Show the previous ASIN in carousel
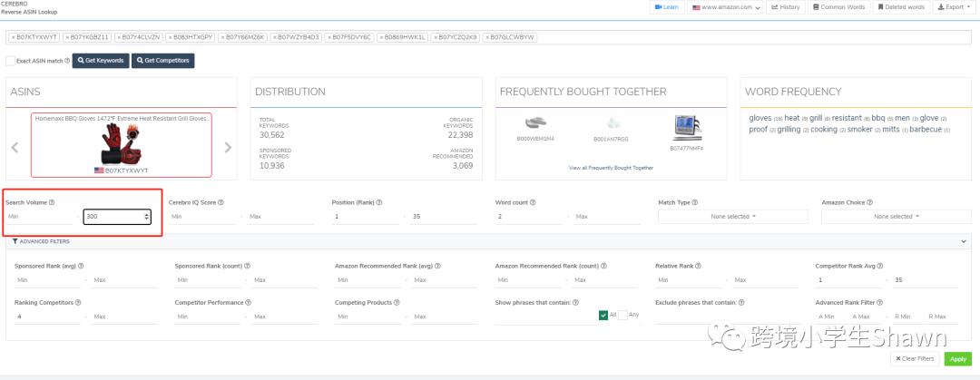980x380 pixels. pos(15,146)
